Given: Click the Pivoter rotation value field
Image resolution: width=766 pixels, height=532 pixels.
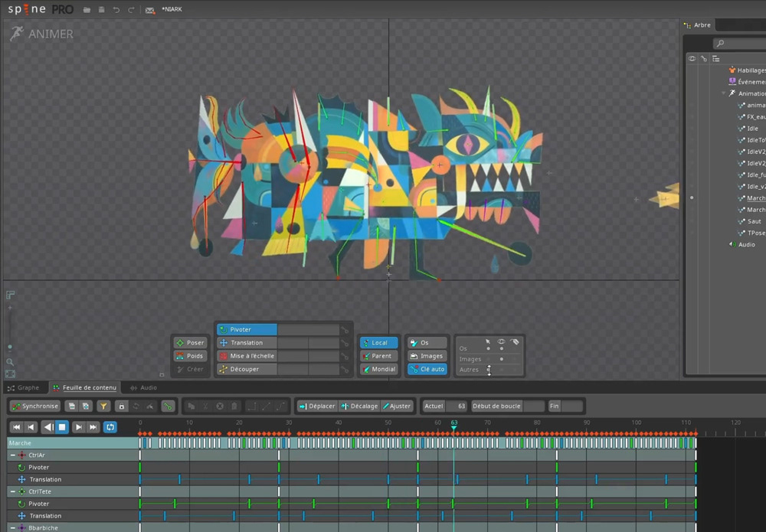Looking at the screenshot, I should tap(308, 329).
